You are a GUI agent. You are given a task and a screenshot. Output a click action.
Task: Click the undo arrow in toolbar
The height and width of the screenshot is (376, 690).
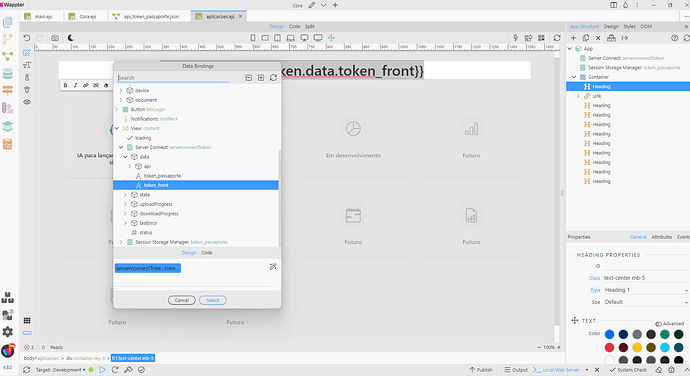pyautogui.click(x=27, y=38)
